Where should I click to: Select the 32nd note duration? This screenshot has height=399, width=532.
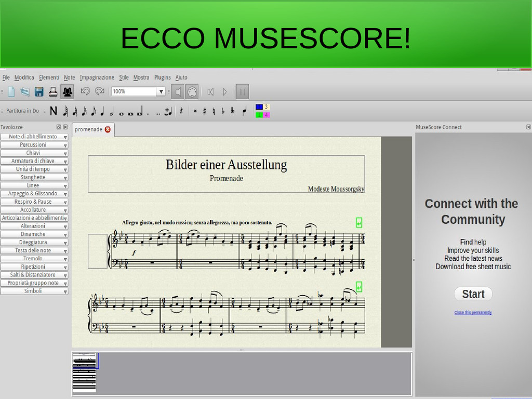(x=75, y=111)
